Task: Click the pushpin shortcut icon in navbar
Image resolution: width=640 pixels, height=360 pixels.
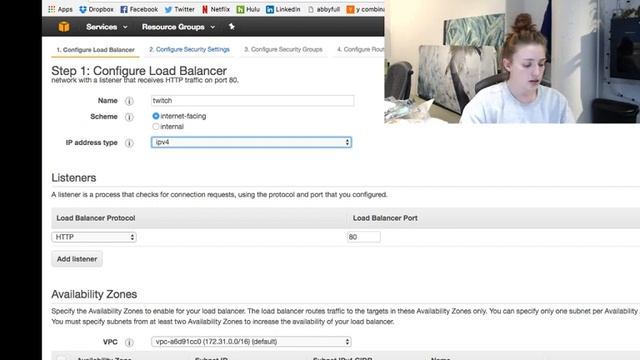Action: click(231, 27)
